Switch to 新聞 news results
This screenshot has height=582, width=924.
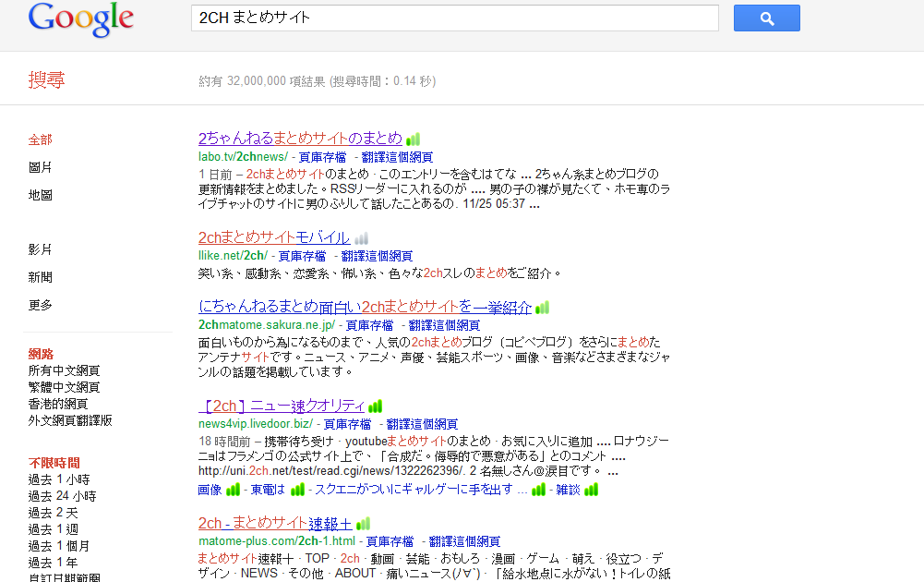click(x=40, y=277)
